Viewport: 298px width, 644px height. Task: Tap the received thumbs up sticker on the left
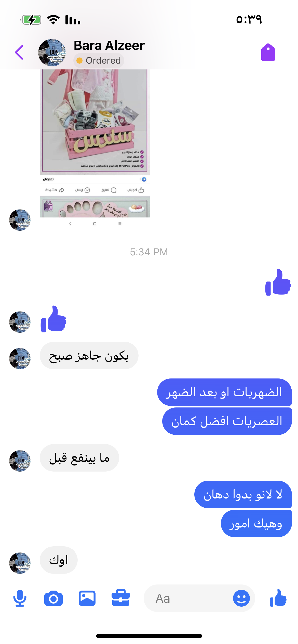[53, 319]
